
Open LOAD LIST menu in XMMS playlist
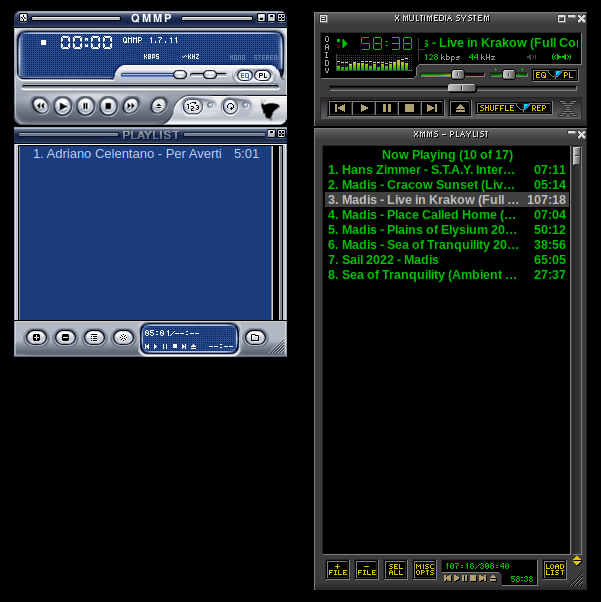(555, 569)
